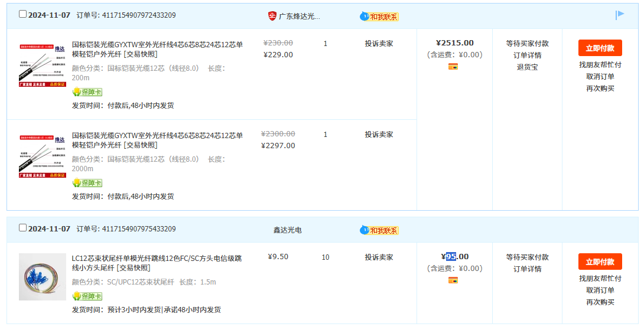This screenshot has height=330, width=644.
Task: Click 找朋友帮忙付 for the ¥2515.00 order
Action: pyautogui.click(x=600, y=65)
